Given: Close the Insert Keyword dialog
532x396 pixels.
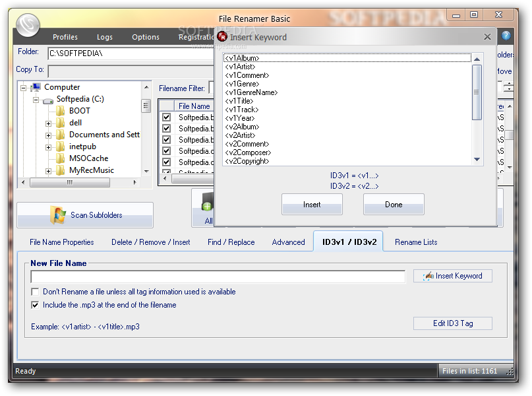Looking at the screenshot, I should (x=487, y=37).
